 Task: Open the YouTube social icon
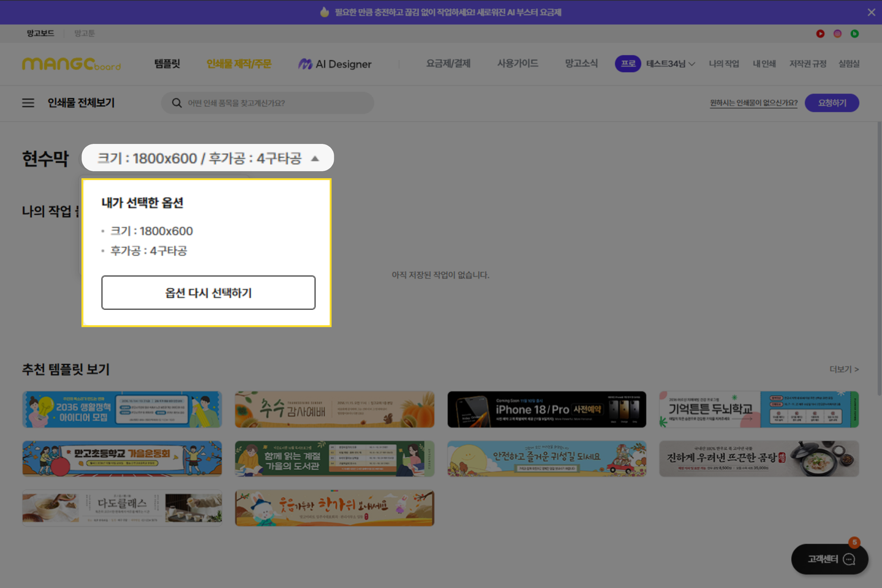pos(820,34)
